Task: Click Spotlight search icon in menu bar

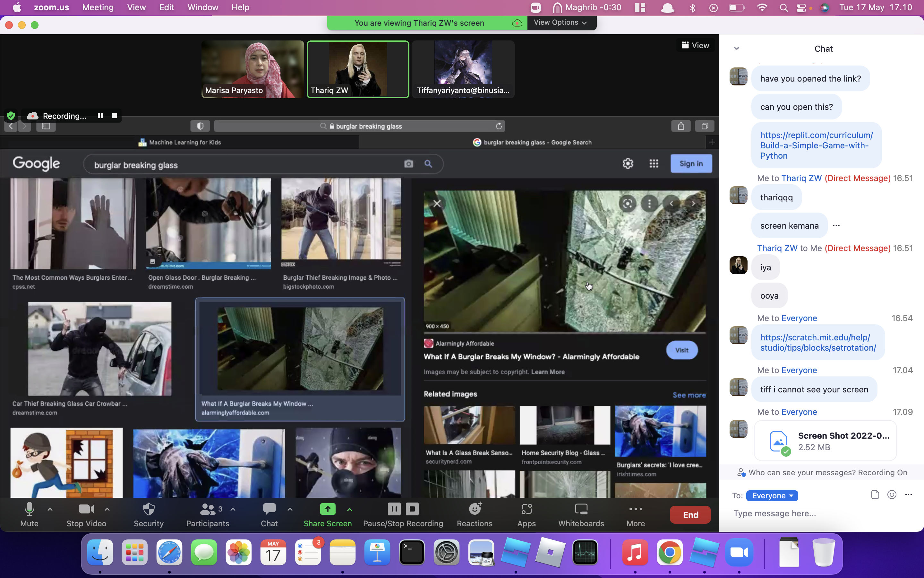Action: (783, 7)
